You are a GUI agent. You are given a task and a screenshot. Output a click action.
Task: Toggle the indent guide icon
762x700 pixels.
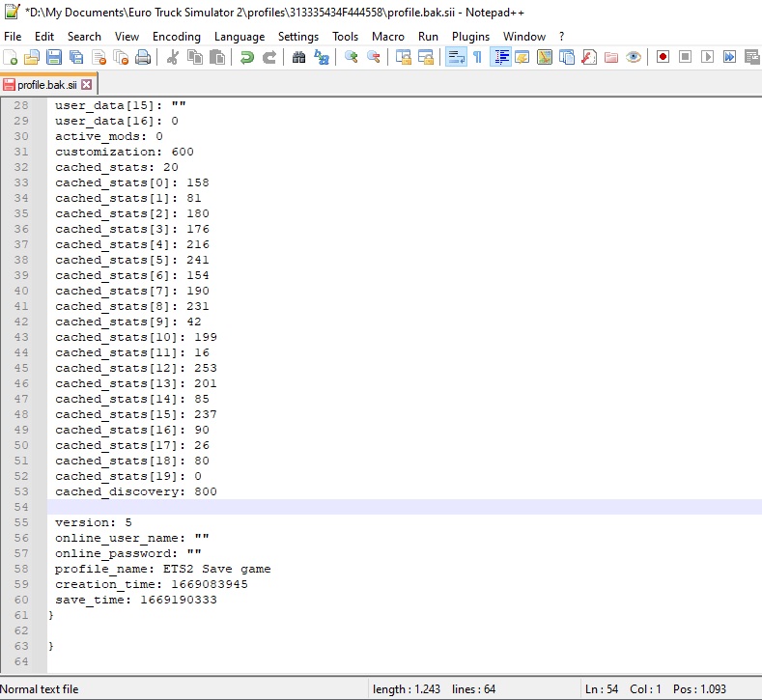[x=500, y=57]
